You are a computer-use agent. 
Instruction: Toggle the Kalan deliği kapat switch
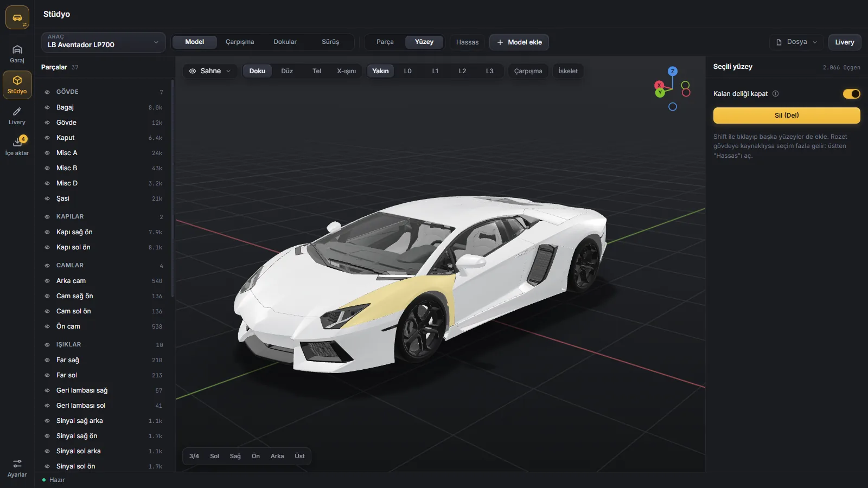point(851,94)
